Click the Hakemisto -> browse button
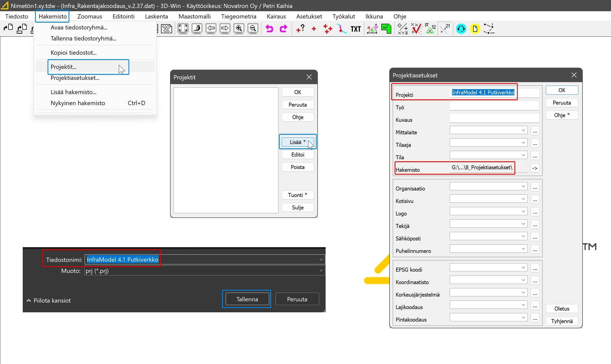The height and width of the screenshot is (364, 611). [x=535, y=168]
